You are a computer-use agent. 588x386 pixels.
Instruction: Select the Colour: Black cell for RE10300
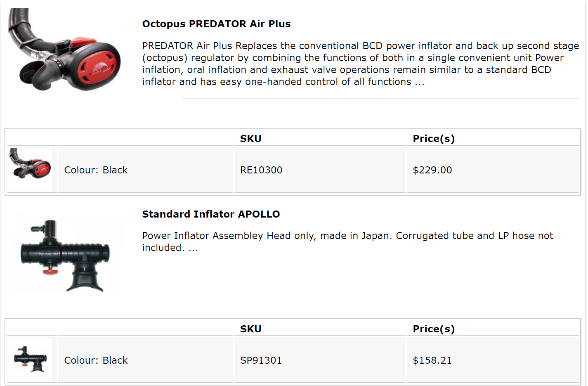pos(146,170)
